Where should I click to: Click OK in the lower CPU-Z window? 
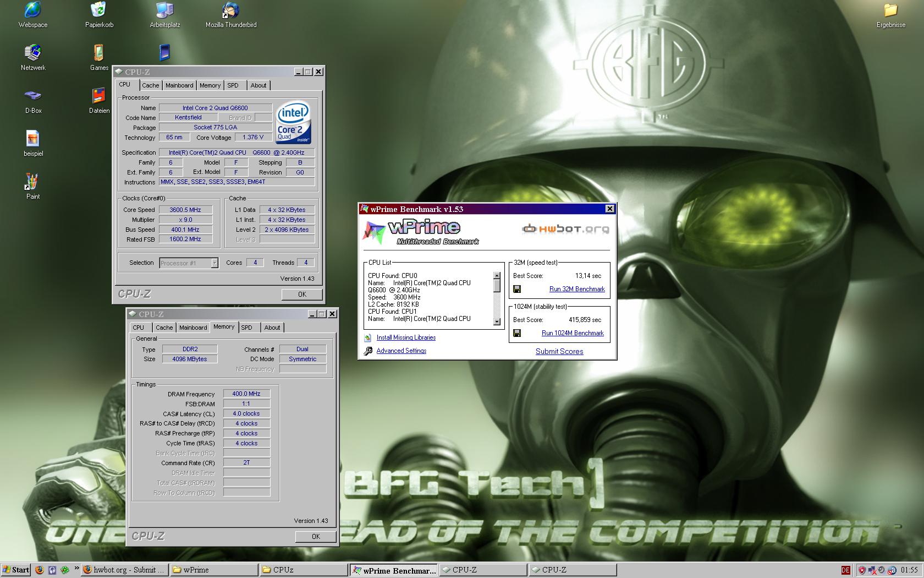coord(316,537)
